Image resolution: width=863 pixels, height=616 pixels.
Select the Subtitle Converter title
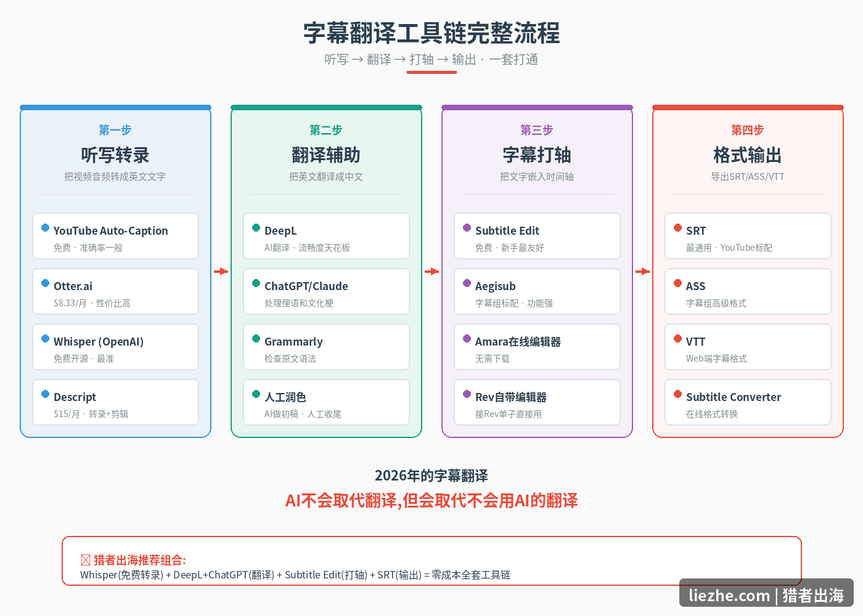[734, 397]
